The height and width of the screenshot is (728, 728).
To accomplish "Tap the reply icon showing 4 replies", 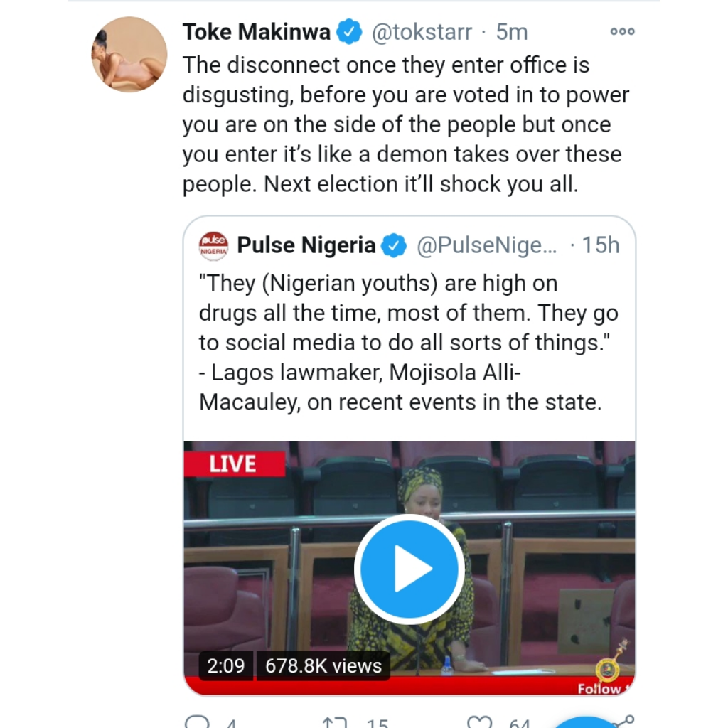I will [200, 722].
